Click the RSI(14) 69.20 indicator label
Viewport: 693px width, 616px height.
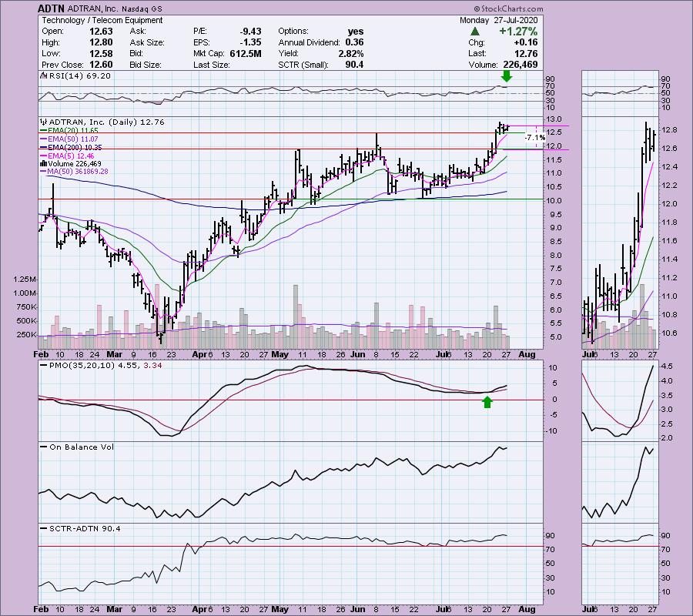(x=80, y=75)
